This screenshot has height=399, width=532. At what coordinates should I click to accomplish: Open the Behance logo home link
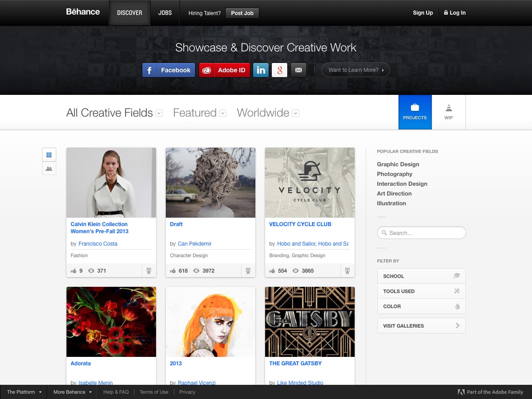(83, 12)
